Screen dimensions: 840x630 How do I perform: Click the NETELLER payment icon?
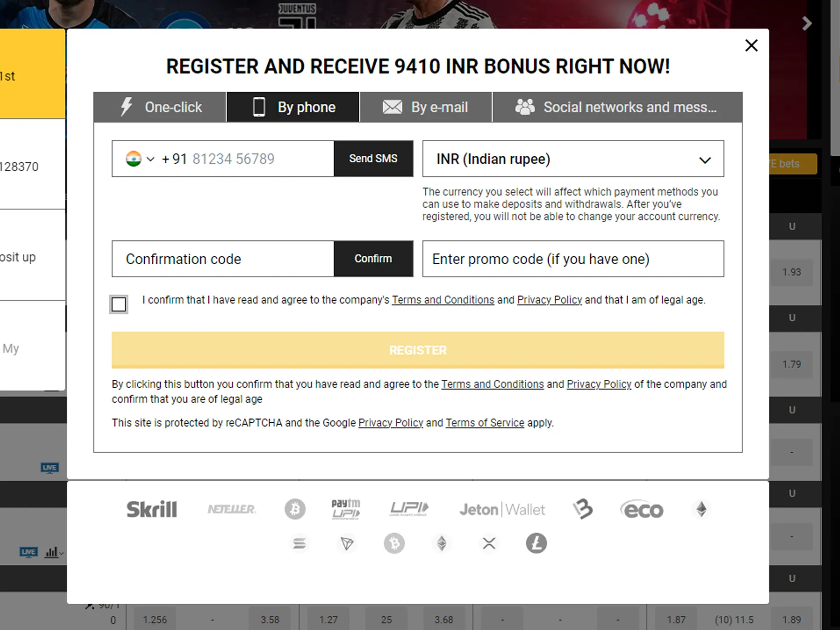(232, 509)
